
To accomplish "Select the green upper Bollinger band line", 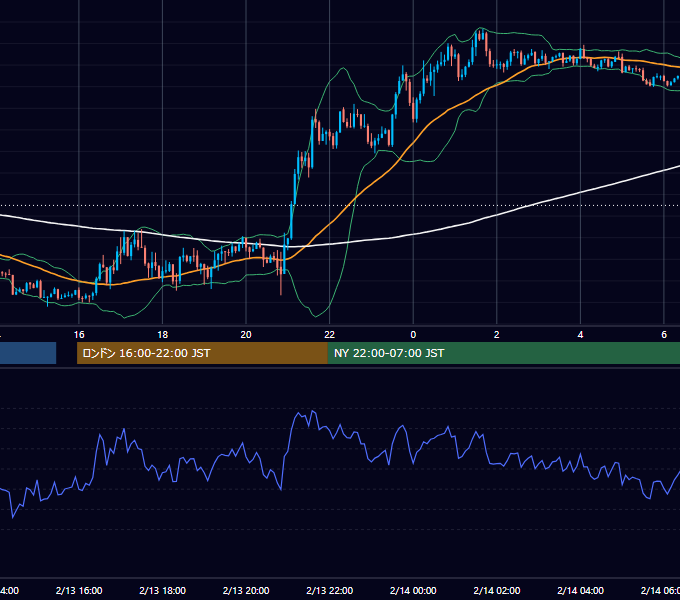I will coord(343,68).
